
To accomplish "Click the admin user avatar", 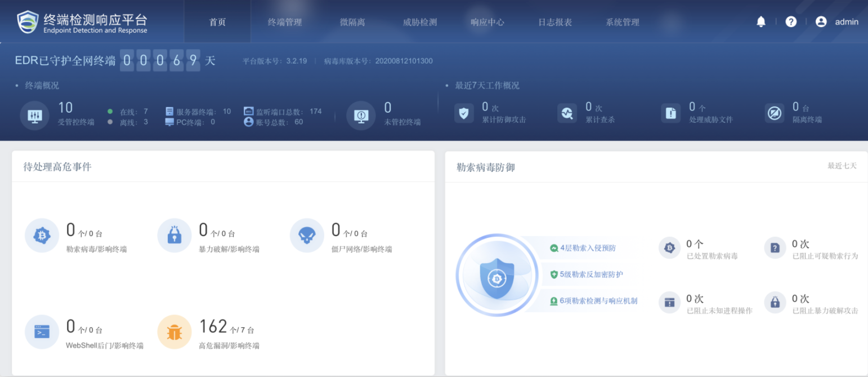I will [821, 21].
